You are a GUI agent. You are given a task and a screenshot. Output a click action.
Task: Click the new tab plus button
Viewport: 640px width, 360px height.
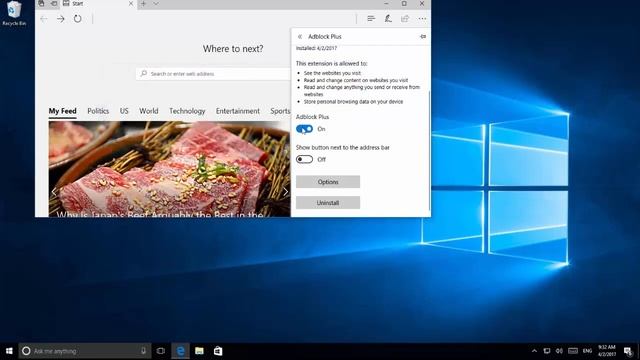[143, 4]
